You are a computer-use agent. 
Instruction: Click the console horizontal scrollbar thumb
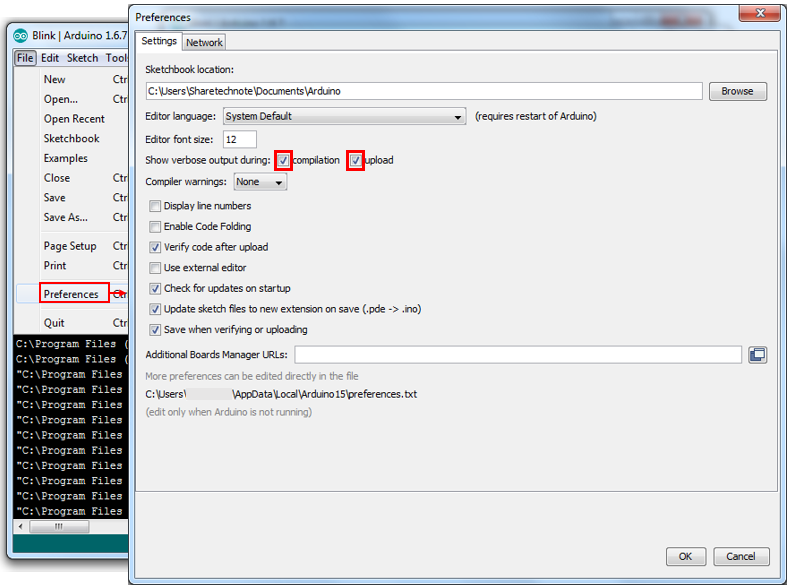59,527
